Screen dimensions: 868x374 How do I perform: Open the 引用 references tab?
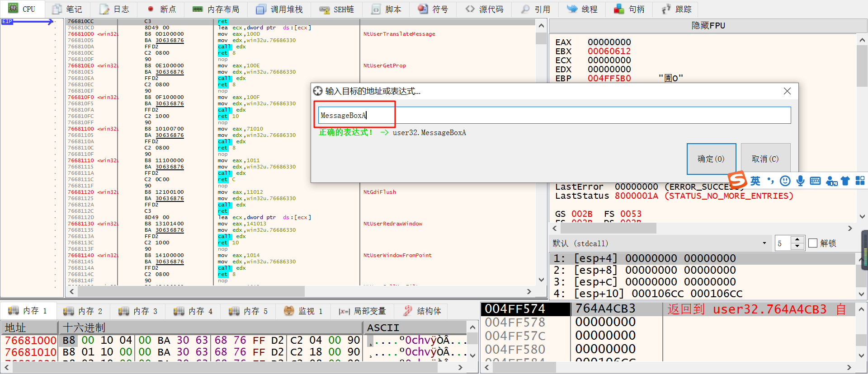pyautogui.click(x=535, y=9)
